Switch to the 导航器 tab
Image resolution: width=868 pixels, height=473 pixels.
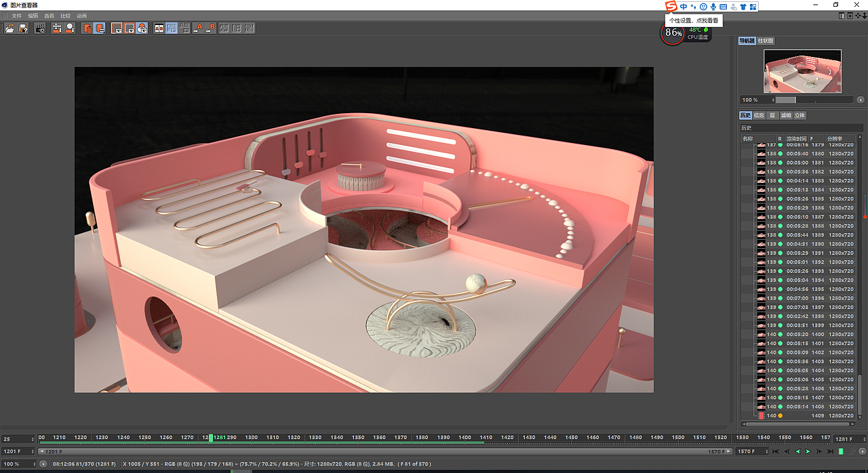747,41
